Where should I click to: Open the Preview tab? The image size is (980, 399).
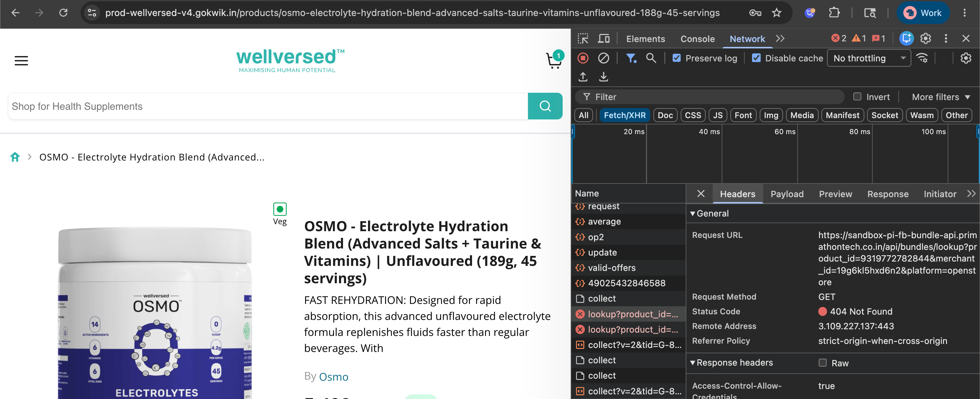click(835, 194)
